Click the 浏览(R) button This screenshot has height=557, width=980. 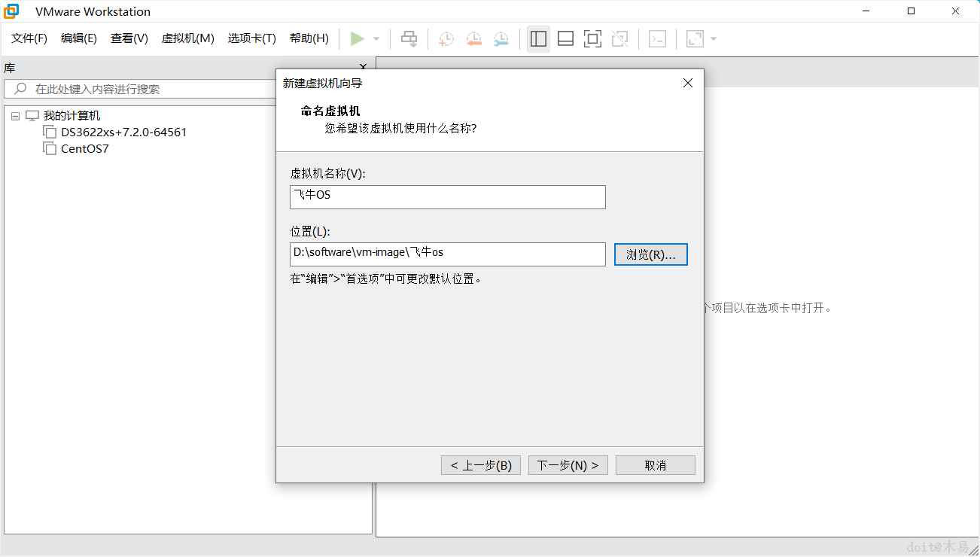pyautogui.click(x=650, y=254)
